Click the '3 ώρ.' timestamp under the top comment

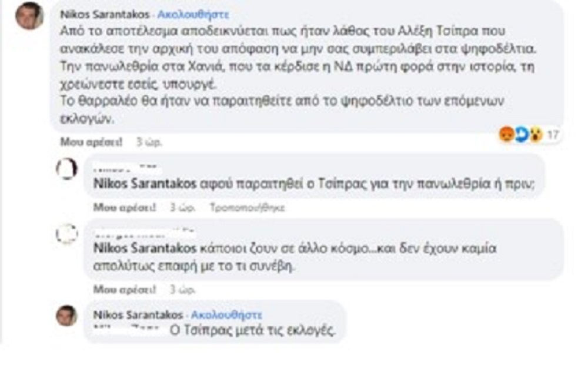coord(149,142)
